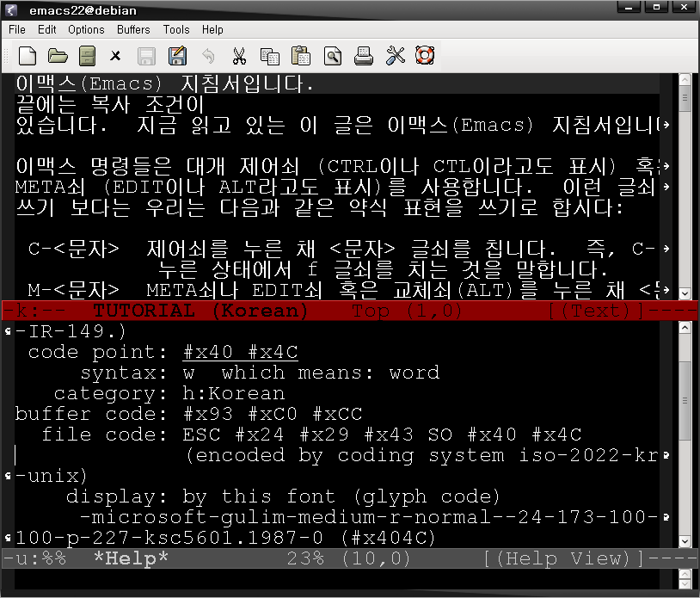
Task: Open help using the lifebuoy icon
Action: pos(425,57)
